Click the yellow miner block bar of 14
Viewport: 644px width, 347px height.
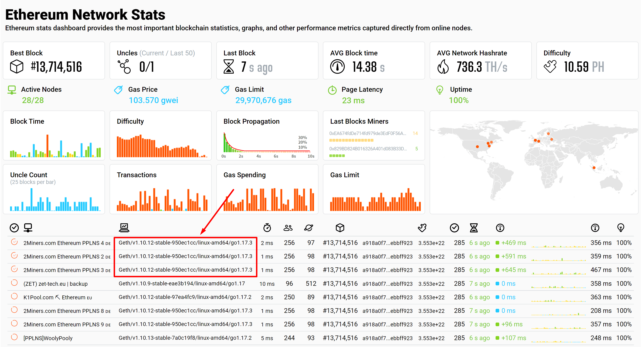click(351, 140)
